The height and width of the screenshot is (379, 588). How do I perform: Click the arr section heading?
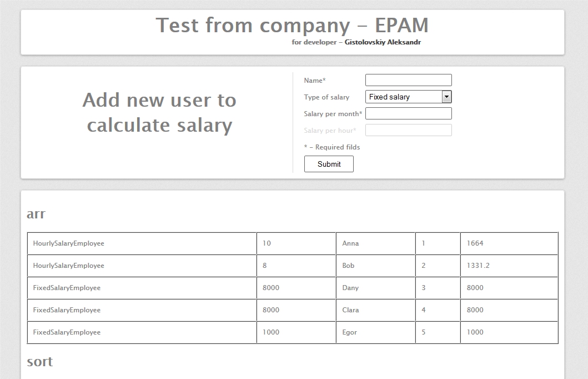pyautogui.click(x=36, y=214)
